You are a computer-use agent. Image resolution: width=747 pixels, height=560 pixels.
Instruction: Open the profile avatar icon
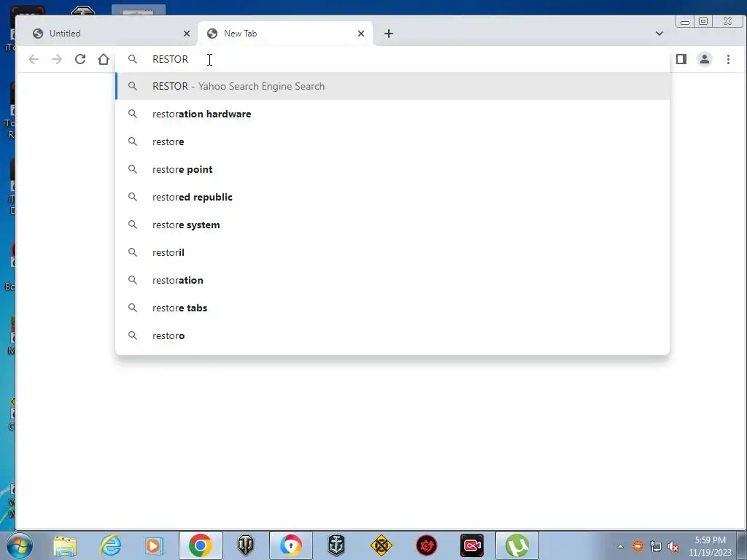tap(705, 59)
